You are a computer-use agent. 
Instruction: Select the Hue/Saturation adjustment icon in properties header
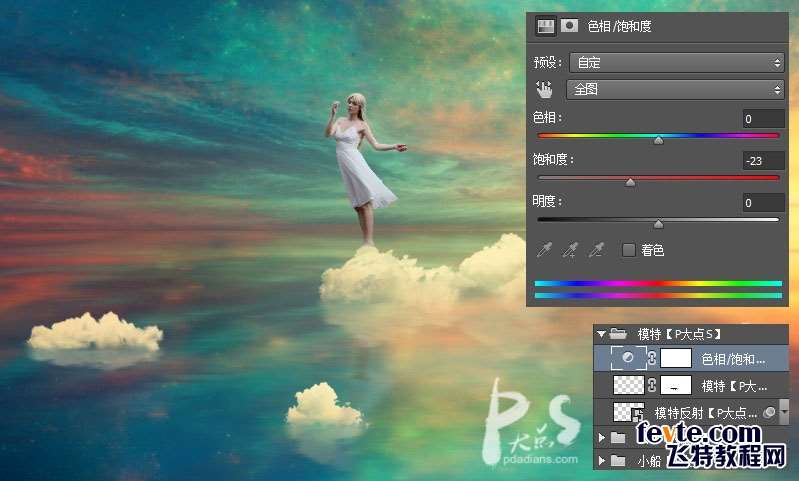point(545,26)
